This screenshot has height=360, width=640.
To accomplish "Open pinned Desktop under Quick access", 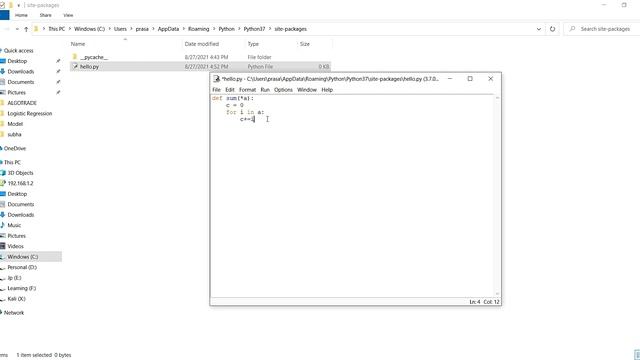I will coord(17,61).
